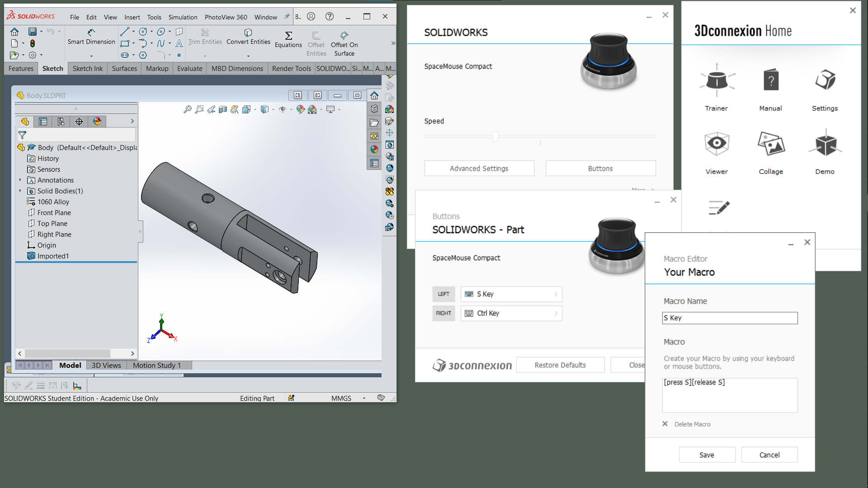Switch to the Surfaces tab

coord(124,69)
